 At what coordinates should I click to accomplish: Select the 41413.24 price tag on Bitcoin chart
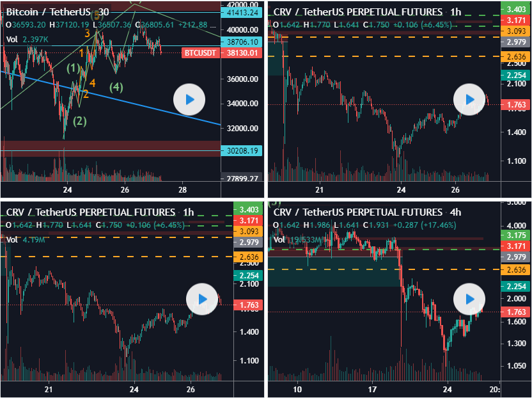(x=242, y=12)
